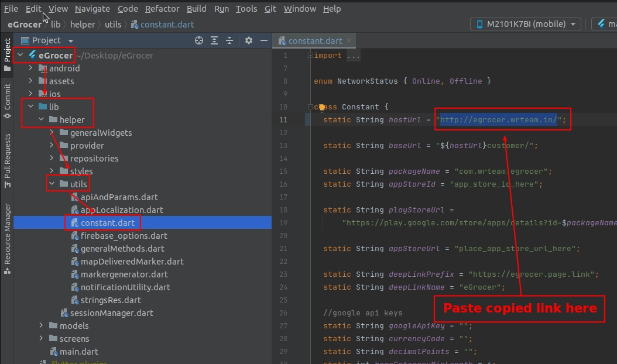
Task: Expand the repositories folder
Action: tap(52, 158)
